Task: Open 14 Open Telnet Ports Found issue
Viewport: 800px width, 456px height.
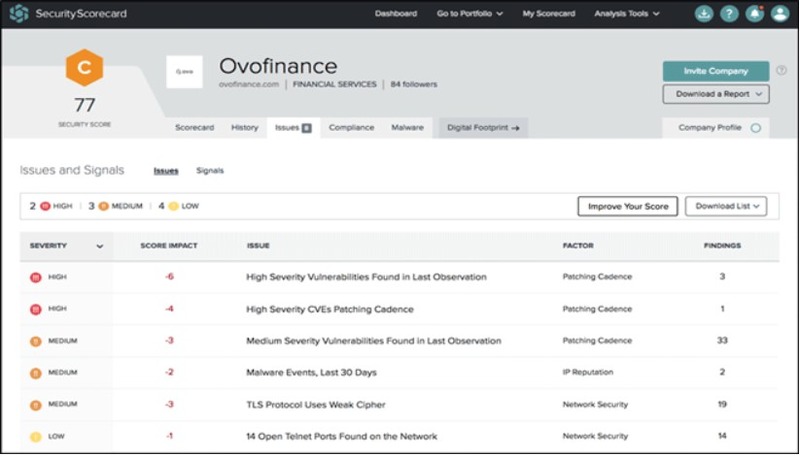Action: click(342, 437)
